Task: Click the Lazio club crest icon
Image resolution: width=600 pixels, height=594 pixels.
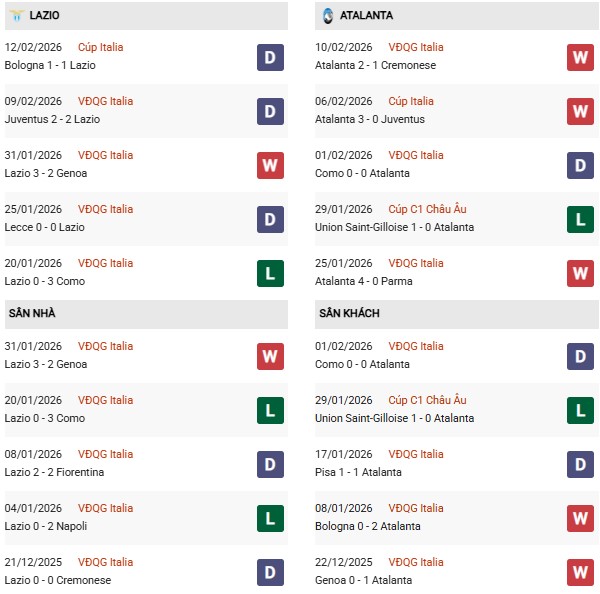Action: (16, 16)
